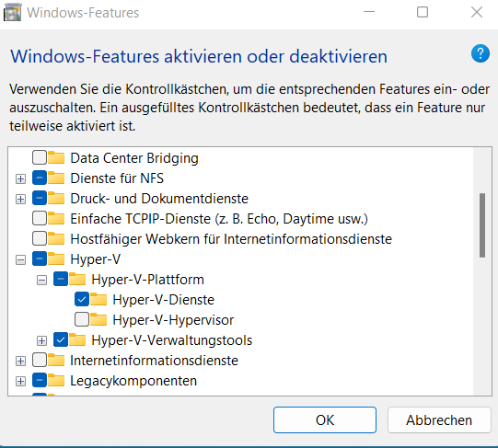Select the Legacykomponenten label
This screenshot has height=448, width=498.
(133, 381)
